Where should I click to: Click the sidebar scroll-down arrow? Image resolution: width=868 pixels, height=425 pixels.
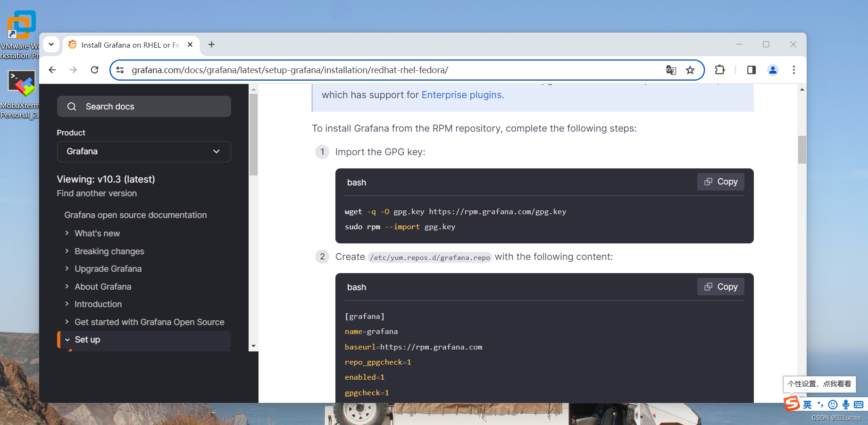click(253, 346)
